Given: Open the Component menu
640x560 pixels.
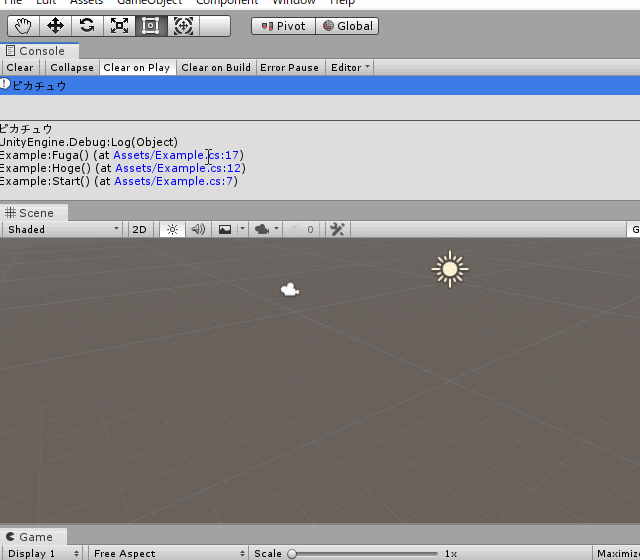Looking at the screenshot, I should point(227,2).
